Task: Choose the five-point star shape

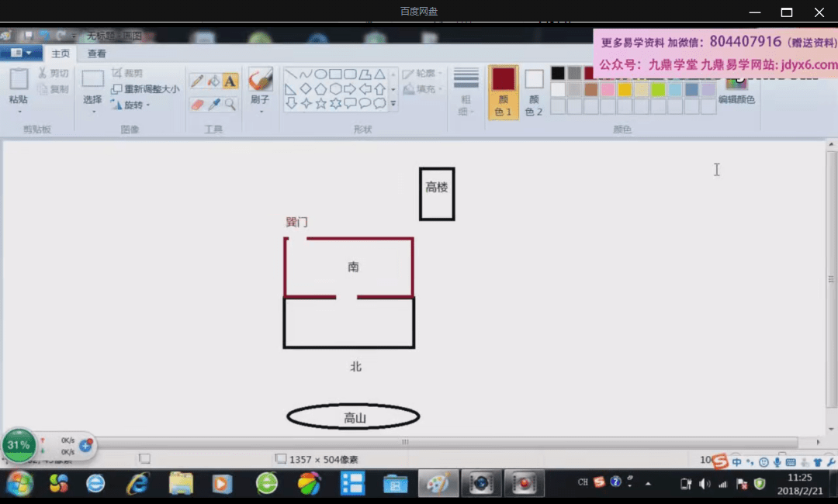Action: (320, 103)
